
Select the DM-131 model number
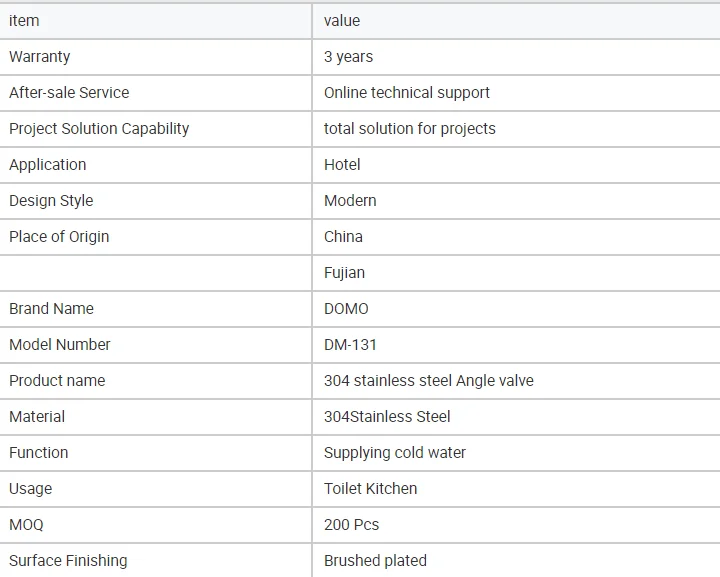[x=350, y=345]
